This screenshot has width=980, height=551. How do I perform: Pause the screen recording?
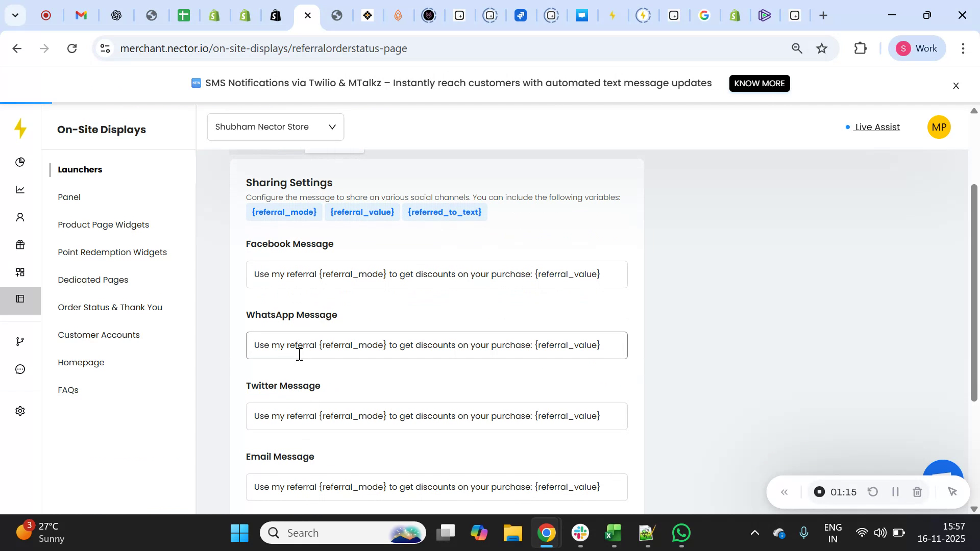[x=895, y=491]
